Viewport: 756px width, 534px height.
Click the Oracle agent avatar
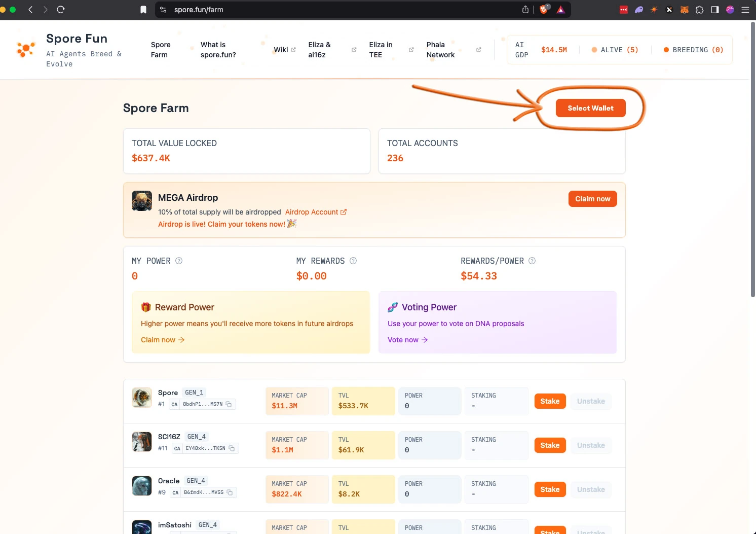pos(142,486)
